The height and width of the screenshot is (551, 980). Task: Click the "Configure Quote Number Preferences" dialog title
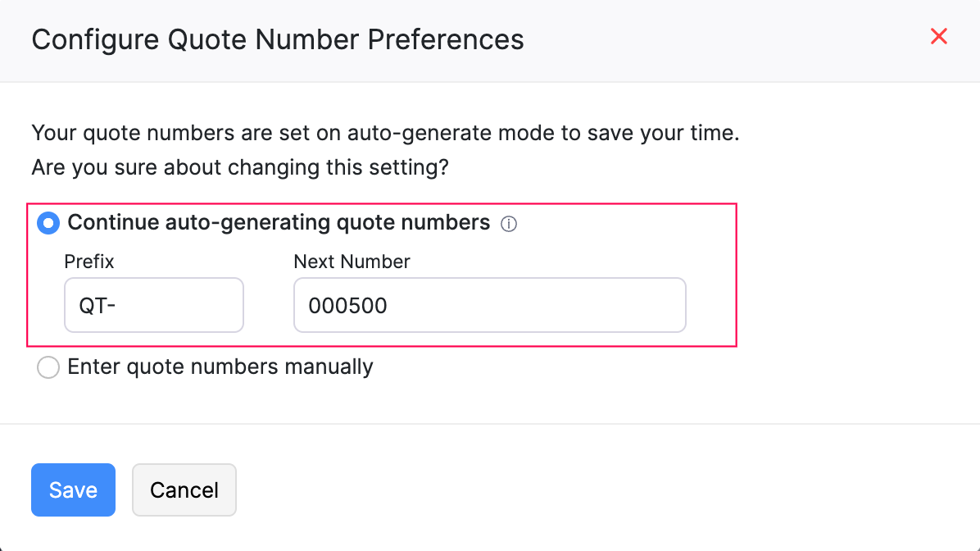(x=278, y=39)
